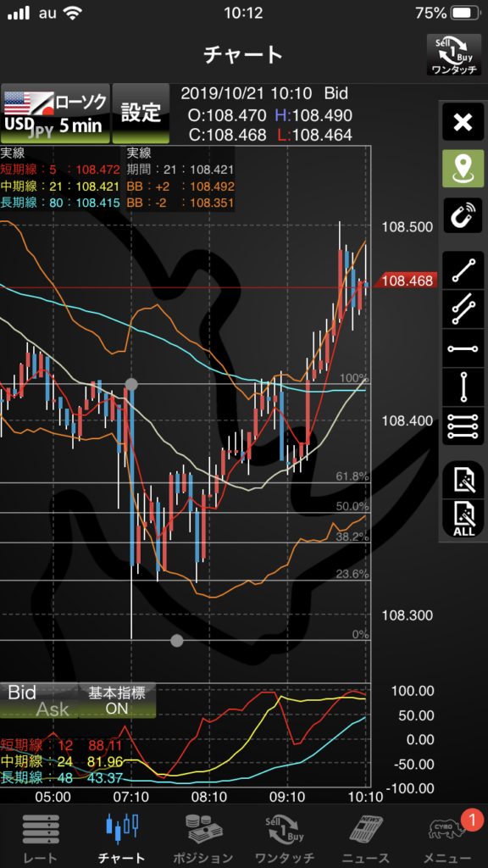
Task: Select the parallel channel line tool
Action: tap(463, 309)
